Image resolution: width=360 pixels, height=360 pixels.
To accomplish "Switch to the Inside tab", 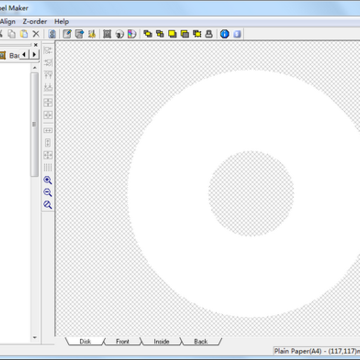I will (161, 341).
